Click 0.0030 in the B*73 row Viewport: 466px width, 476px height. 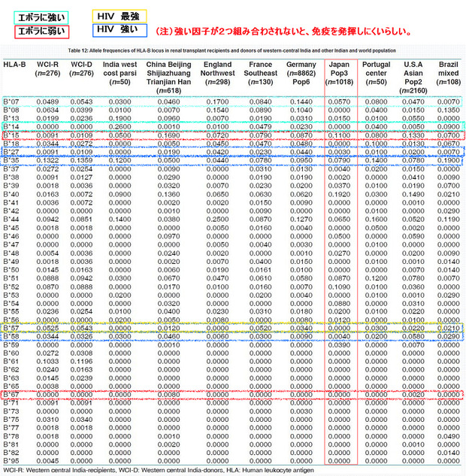point(301,411)
